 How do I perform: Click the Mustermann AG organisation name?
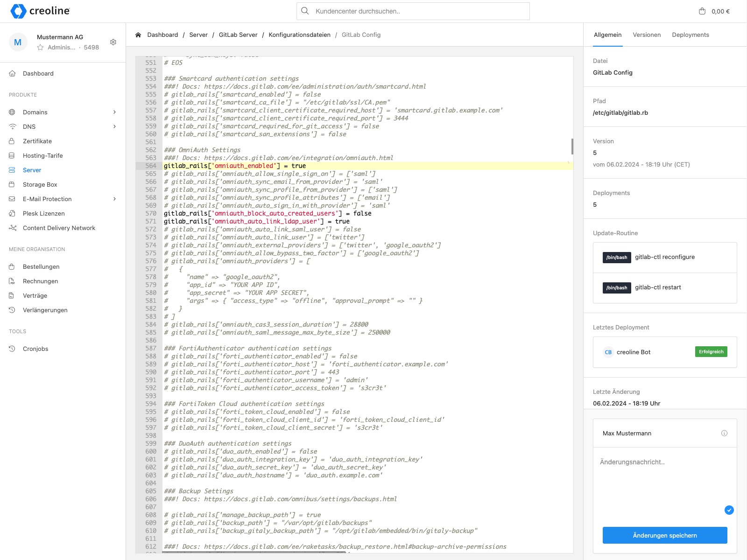(60, 37)
